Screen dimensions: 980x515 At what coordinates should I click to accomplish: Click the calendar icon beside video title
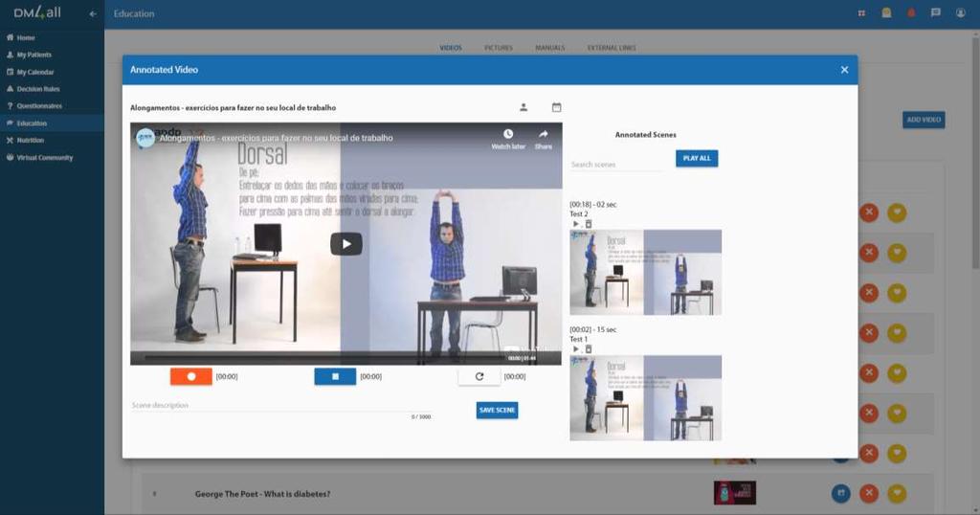coord(556,107)
